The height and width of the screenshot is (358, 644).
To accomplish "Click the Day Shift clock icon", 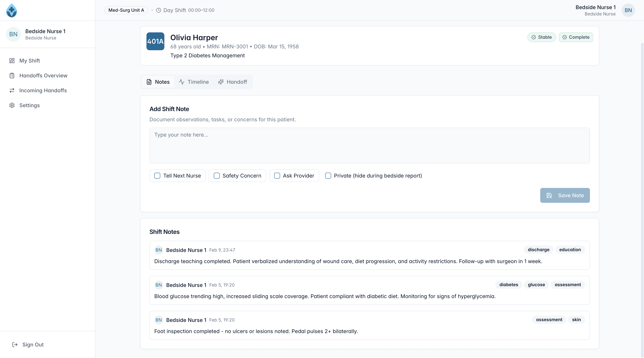I will point(159,10).
